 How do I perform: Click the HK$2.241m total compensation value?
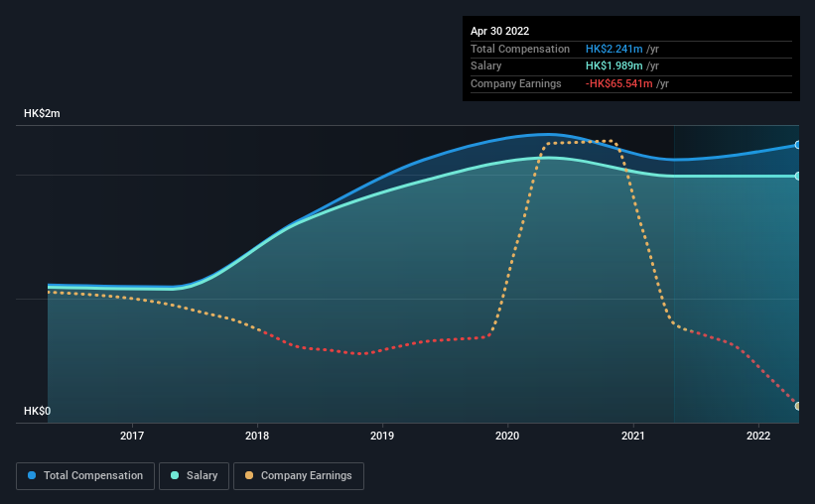[x=613, y=49]
